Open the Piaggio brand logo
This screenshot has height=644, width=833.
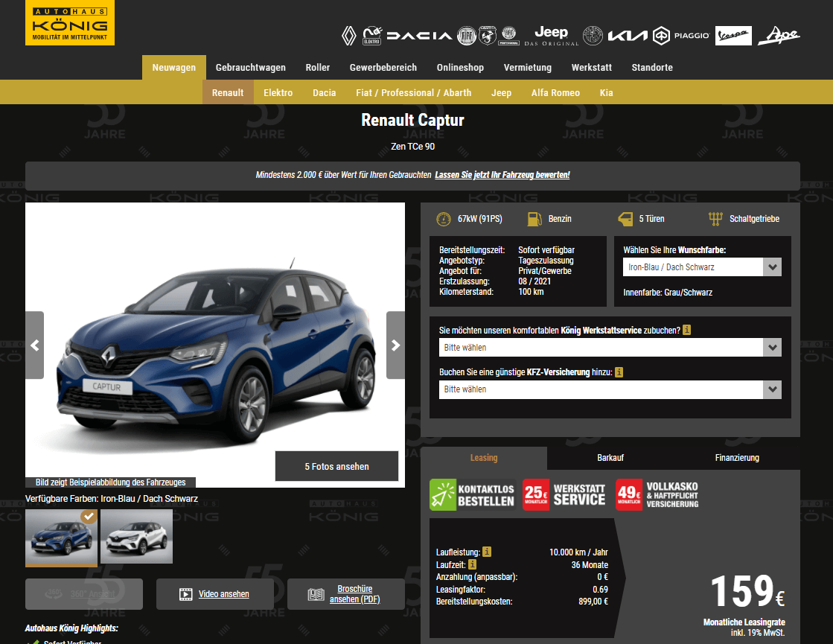click(x=681, y=36)
